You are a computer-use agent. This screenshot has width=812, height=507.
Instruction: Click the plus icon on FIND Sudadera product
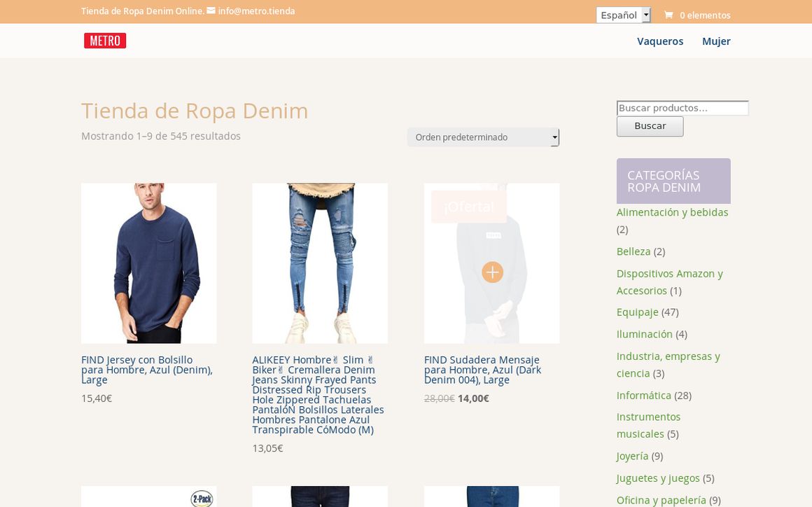[x=491, y=272]
